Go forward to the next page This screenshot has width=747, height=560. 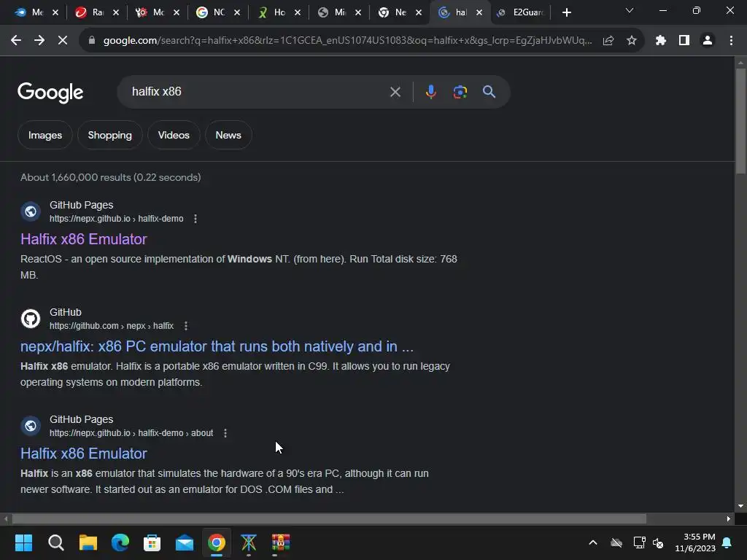39,41
